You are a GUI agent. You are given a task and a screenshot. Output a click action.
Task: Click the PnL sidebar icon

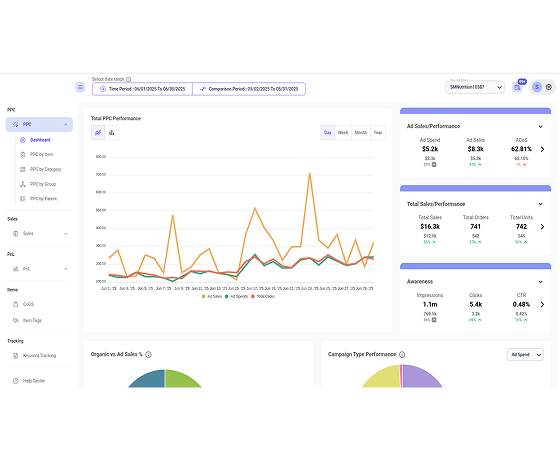click(16, 269)
